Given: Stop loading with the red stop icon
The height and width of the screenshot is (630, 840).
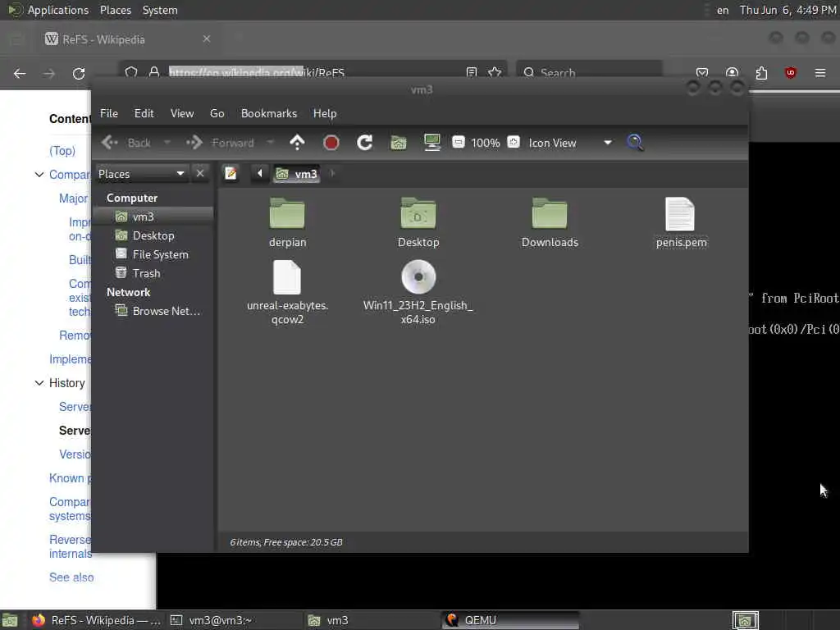Looking at the screenshot, I should click(331, 143).
